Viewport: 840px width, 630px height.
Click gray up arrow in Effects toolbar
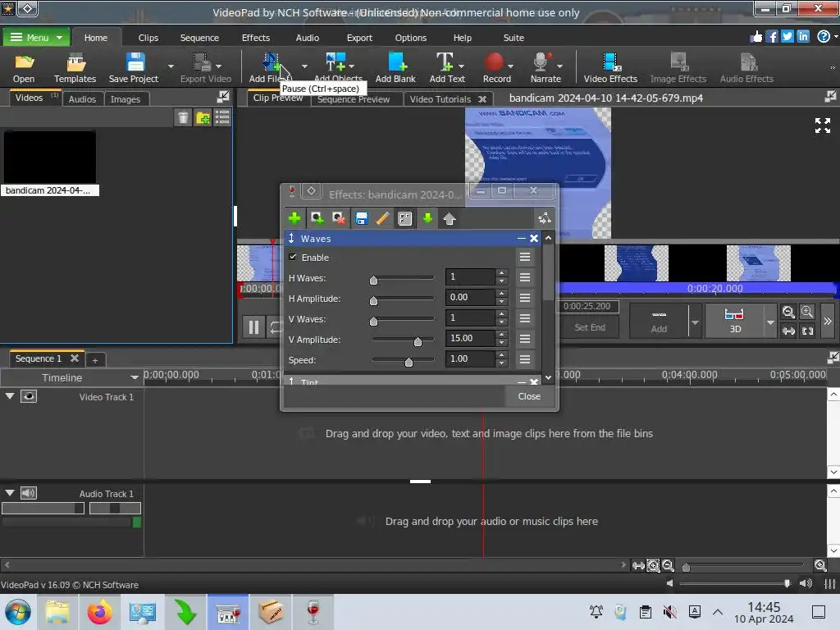(x=449, y=218)
